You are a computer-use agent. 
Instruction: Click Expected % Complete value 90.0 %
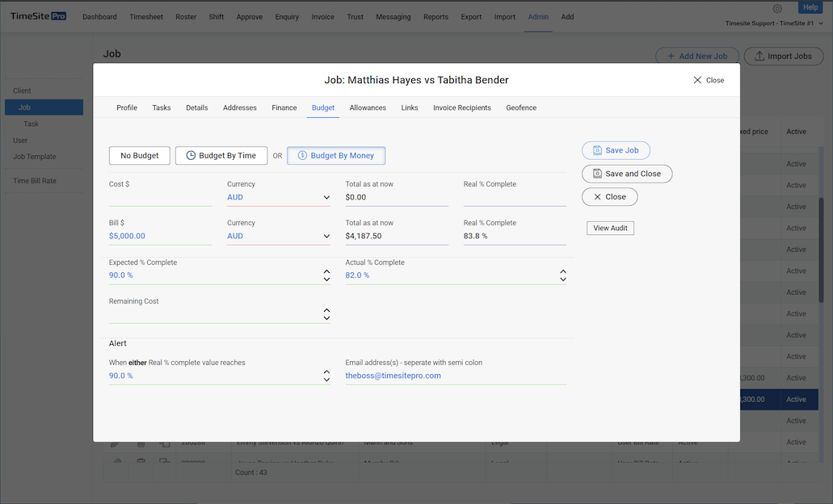(121, 275)
